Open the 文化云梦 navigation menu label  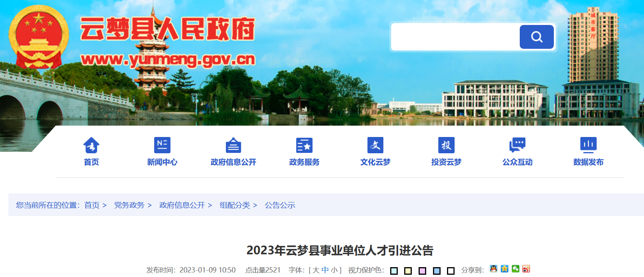[375, 162]
